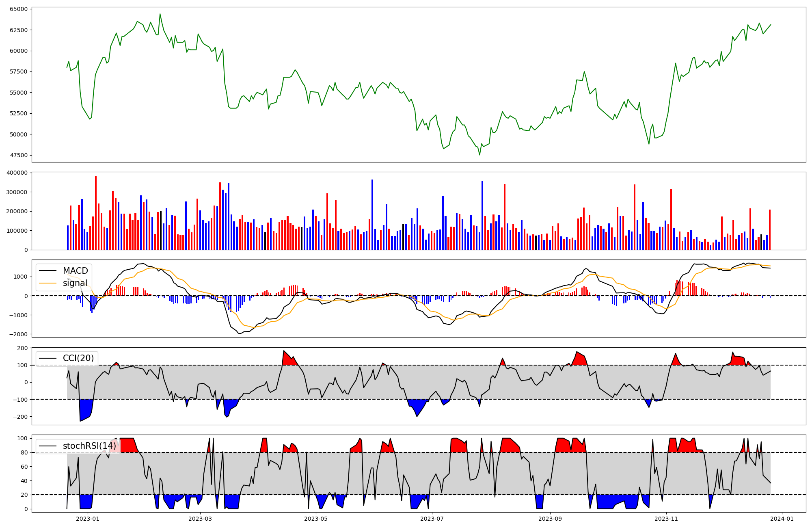This screenshot has height=528, width=812.
Task: Click the 2023-07 x-axis date label
Action: (x=432, y=519)
